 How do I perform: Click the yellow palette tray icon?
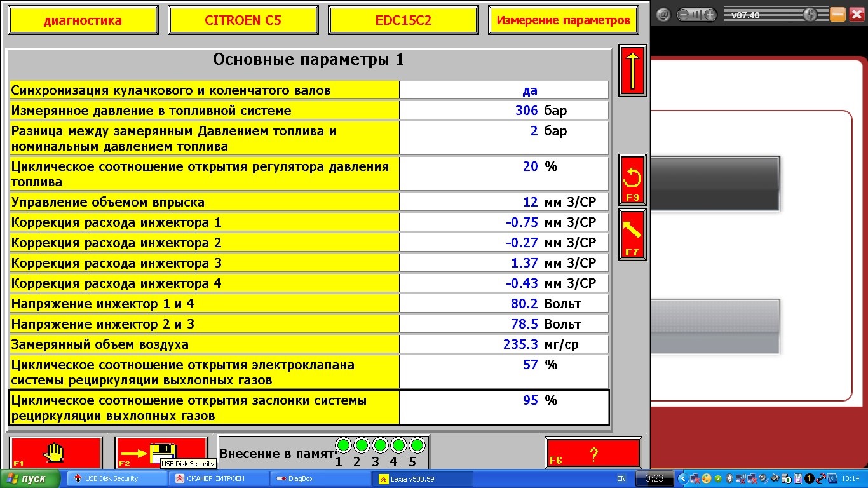[x=707, y=478]
